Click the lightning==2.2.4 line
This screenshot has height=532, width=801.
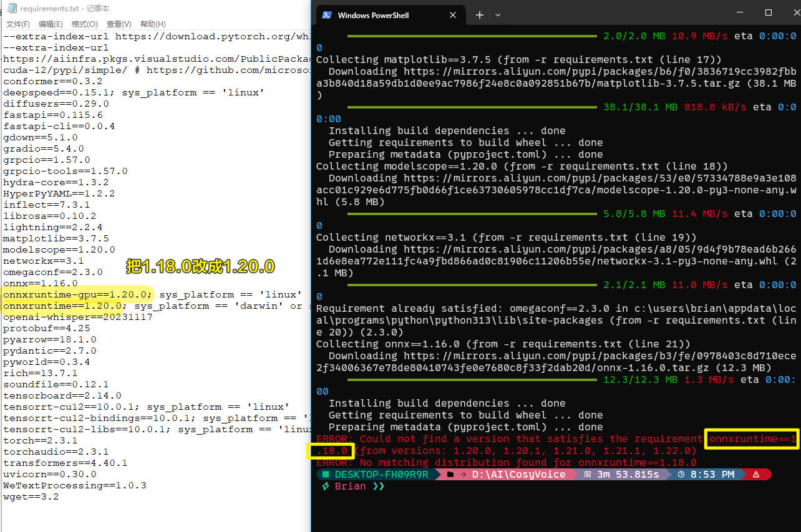(53, 227)
